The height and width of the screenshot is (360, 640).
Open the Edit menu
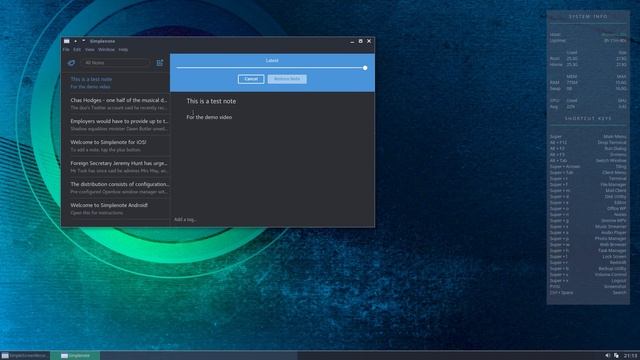coord(77,49)
